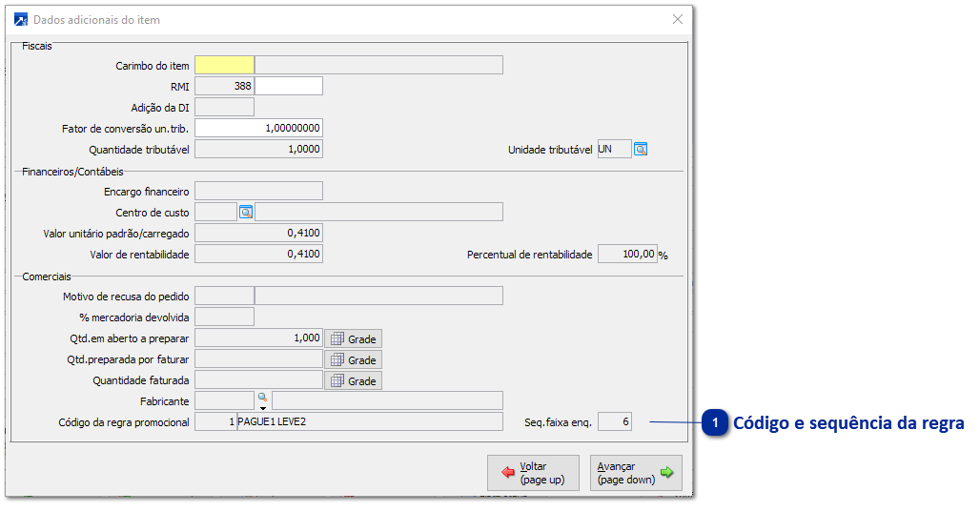This screenshot has height=512, width=980.
Task: Click the Encargo financeiro field
Action: point(258,191)
